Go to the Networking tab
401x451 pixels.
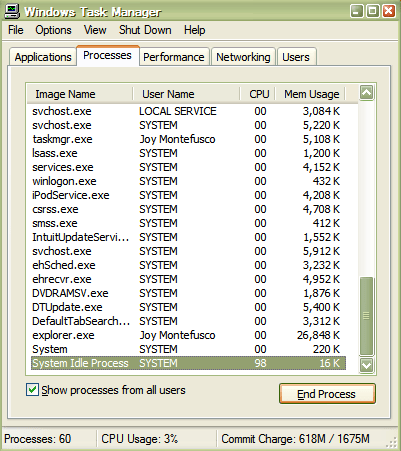[x=243, y=57]
